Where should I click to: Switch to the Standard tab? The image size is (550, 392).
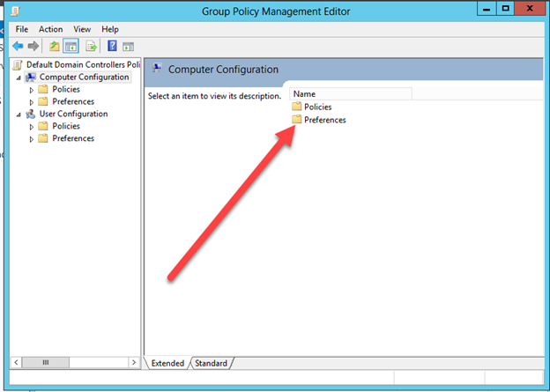click(211, 363)
